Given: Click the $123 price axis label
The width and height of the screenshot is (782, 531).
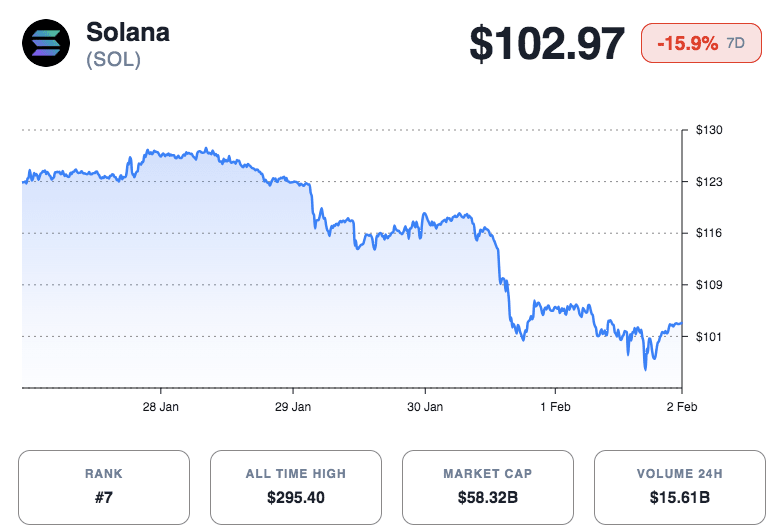Looking at the screenshot, I should coord(709,182).
